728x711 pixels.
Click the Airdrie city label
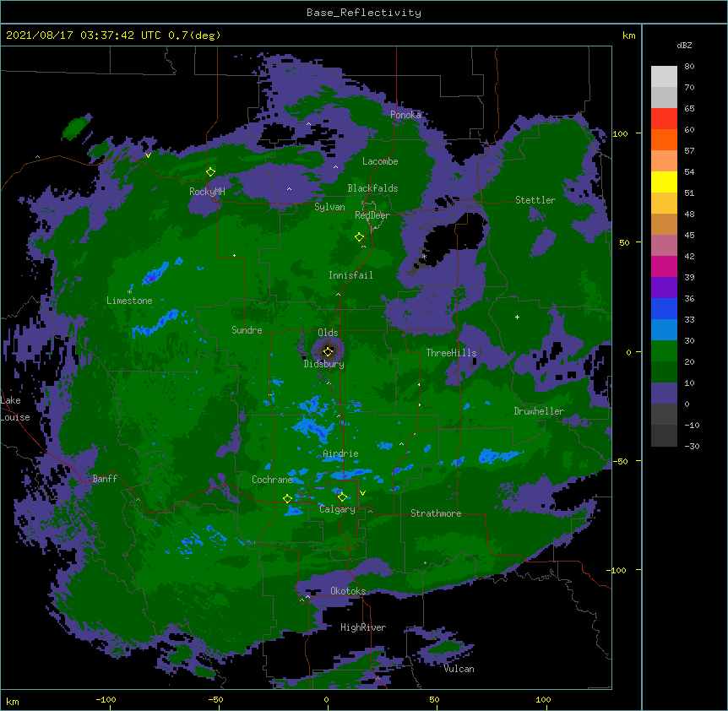pyautogui.click(x=341, y=453)
